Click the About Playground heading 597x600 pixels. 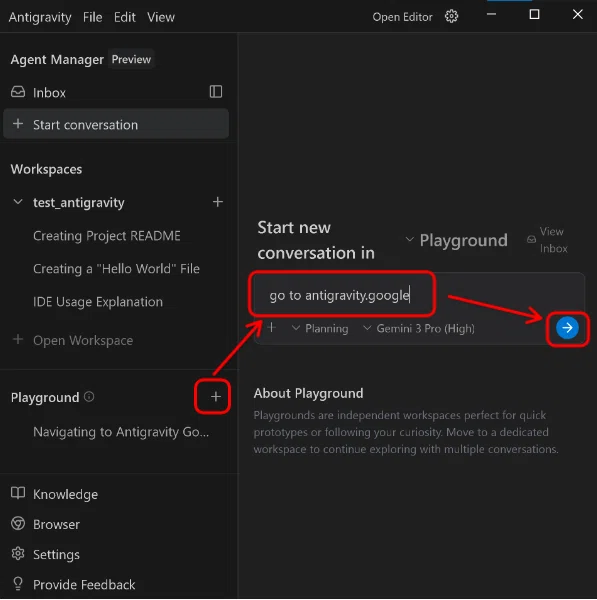click(308, 393)
